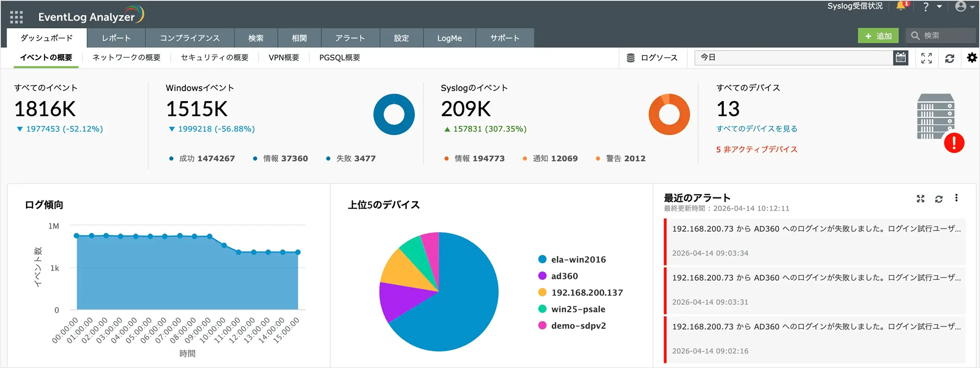
Task: Click Syslog受信状況 link
Action: coord(855,6)
